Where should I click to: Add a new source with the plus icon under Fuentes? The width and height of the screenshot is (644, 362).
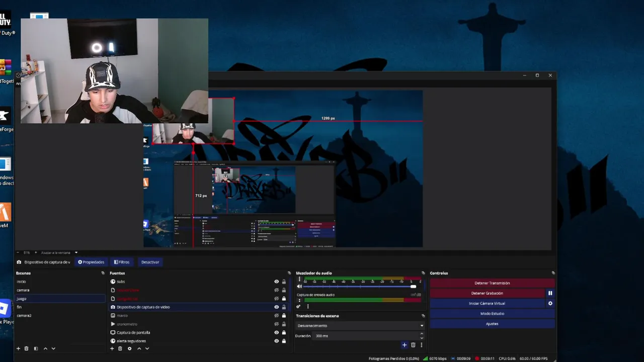pyautogui.click(x=112, y=348)
